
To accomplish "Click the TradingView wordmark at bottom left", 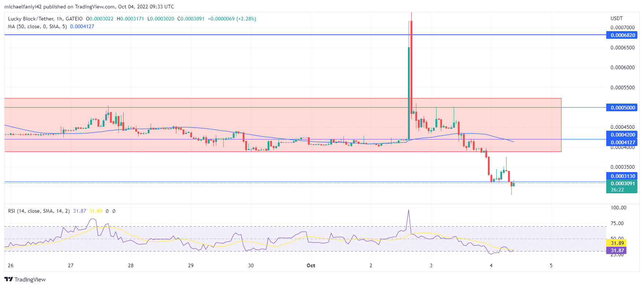I will pos(30,280).
